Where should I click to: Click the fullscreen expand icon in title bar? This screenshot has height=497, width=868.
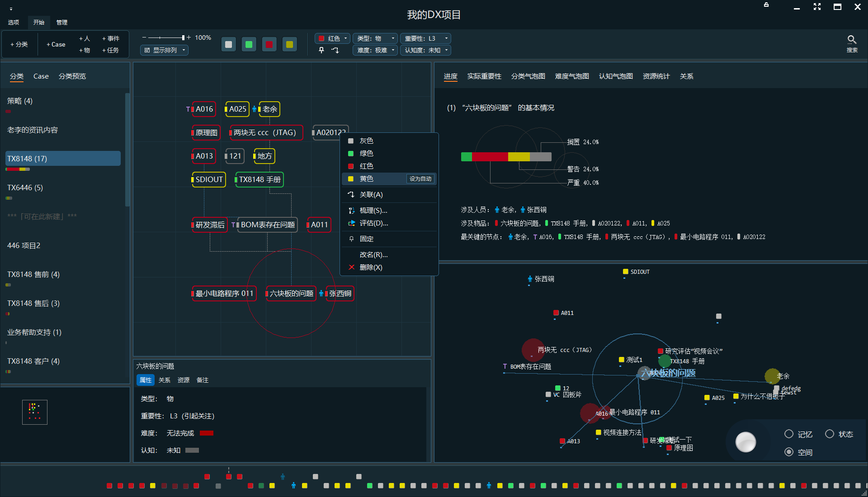pyautogui.click(x=817, y=7)
